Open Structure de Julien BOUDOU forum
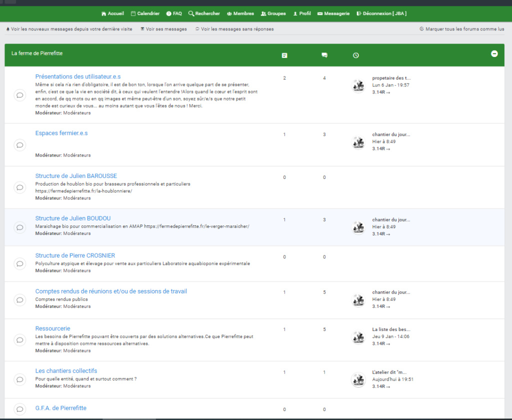The image size is (512, 420). 73,218
